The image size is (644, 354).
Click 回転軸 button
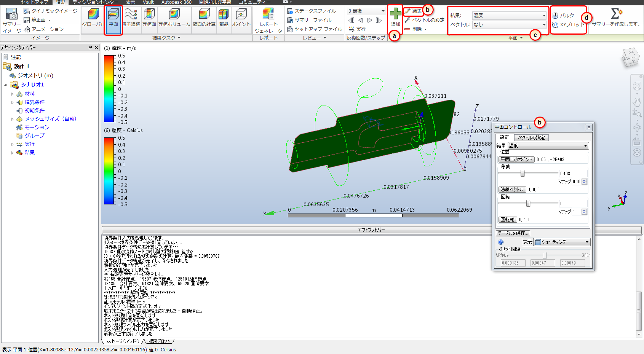click(x=508, y=220)
